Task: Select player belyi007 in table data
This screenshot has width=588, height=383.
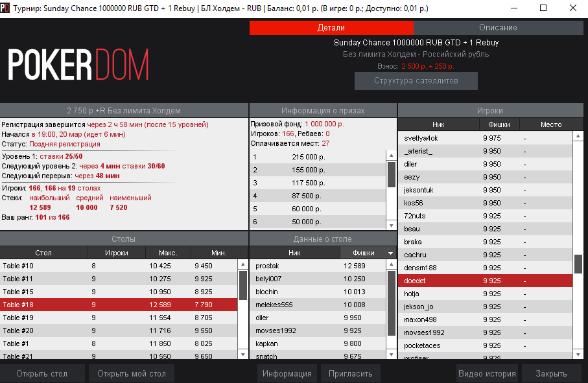Action: click(318, 279)
